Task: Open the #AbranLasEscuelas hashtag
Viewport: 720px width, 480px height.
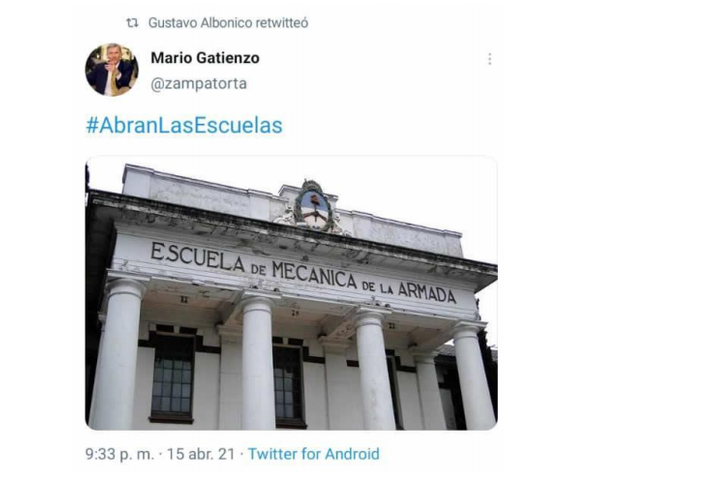Action: point(184,125)
